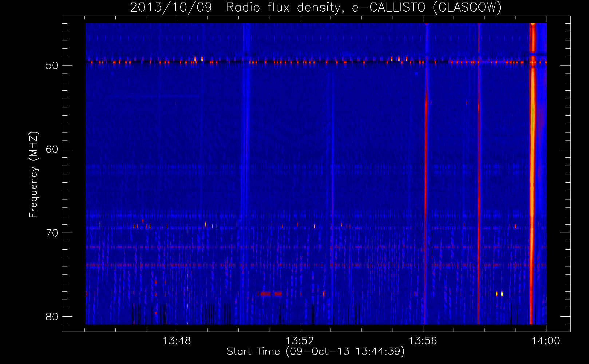This screenshot has width=589, height=364.
Task: Click the 'Start Time (09-Oct-13 13:44:39)' axis label
Action: 316,352
